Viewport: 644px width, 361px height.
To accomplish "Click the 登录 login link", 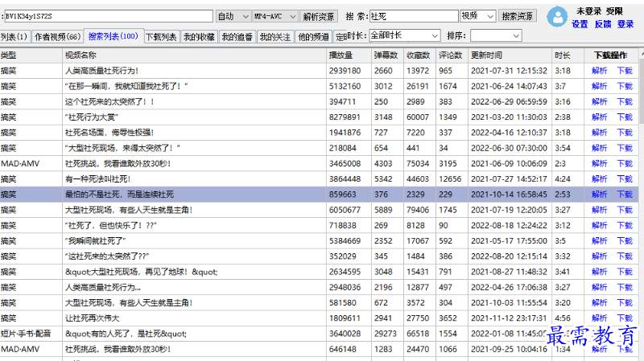I will pyautogui.click(x=625, y=24).
